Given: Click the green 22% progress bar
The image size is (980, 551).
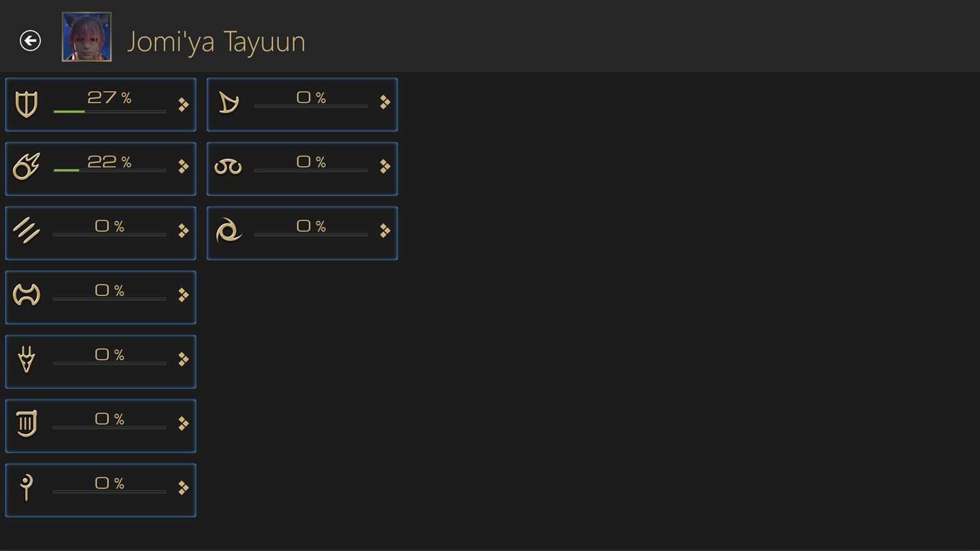Looking at the screenshot, I should (109, 170).
